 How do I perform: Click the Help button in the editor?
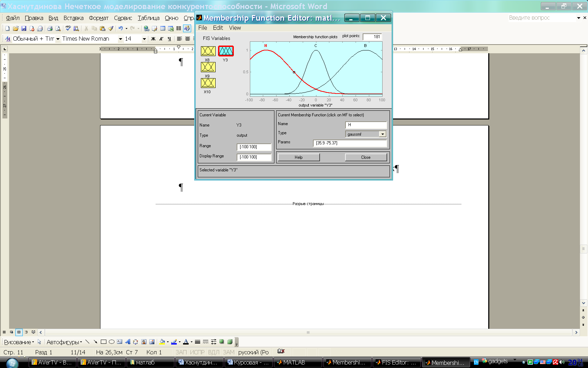point(299,157)
